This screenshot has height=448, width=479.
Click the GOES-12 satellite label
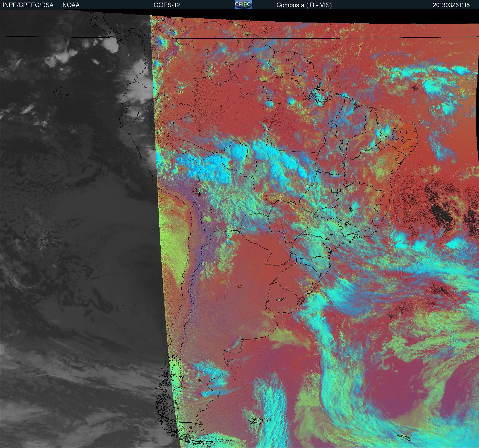[x=166, y=5]
